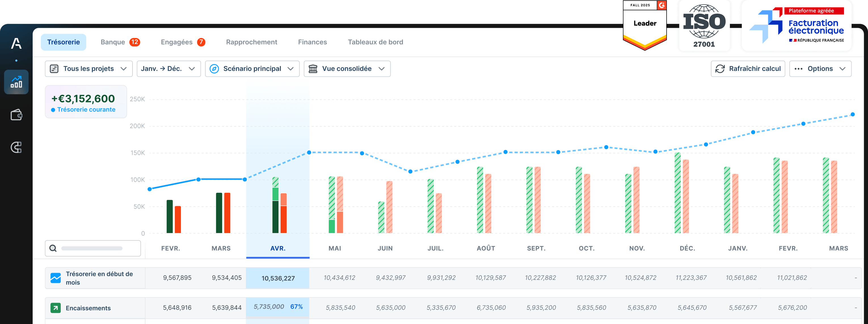Expand the Vue consolidée dropdown
Screen dimensions: 868x324
coord(347,69)
